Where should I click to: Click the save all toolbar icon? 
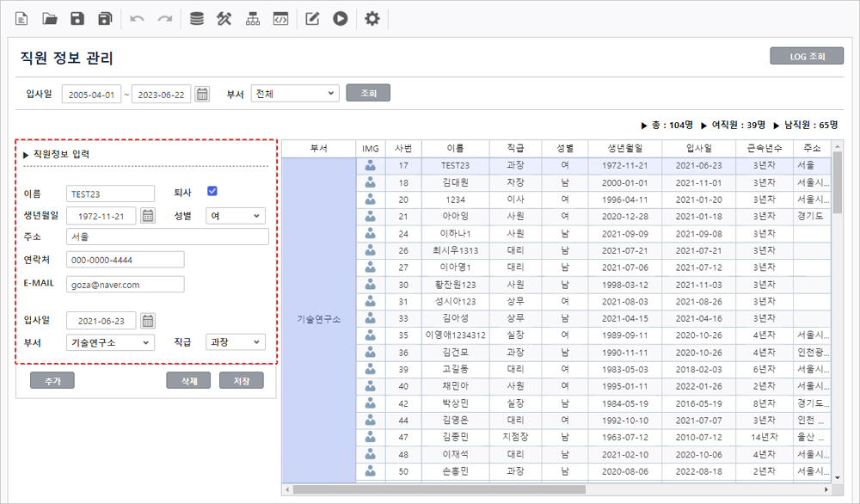pos(105,19)
